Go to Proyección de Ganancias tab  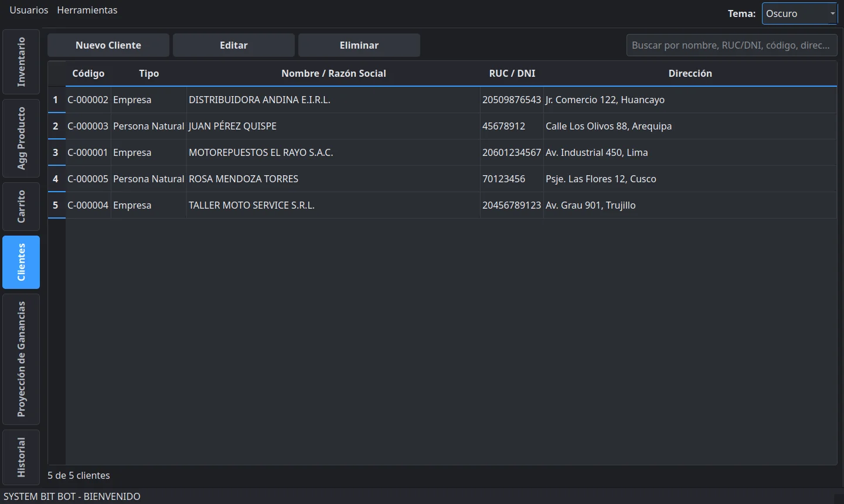click(x=21, y=359)
